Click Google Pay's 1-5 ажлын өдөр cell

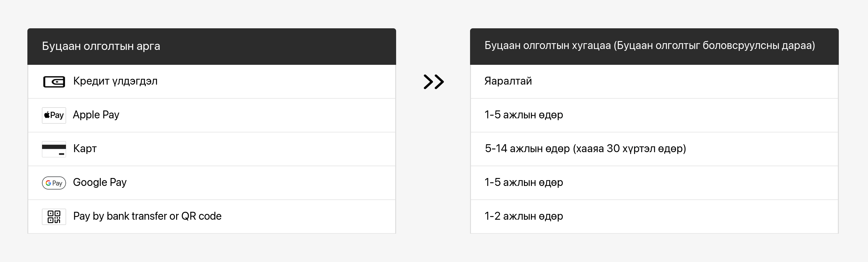pos(524,182)
